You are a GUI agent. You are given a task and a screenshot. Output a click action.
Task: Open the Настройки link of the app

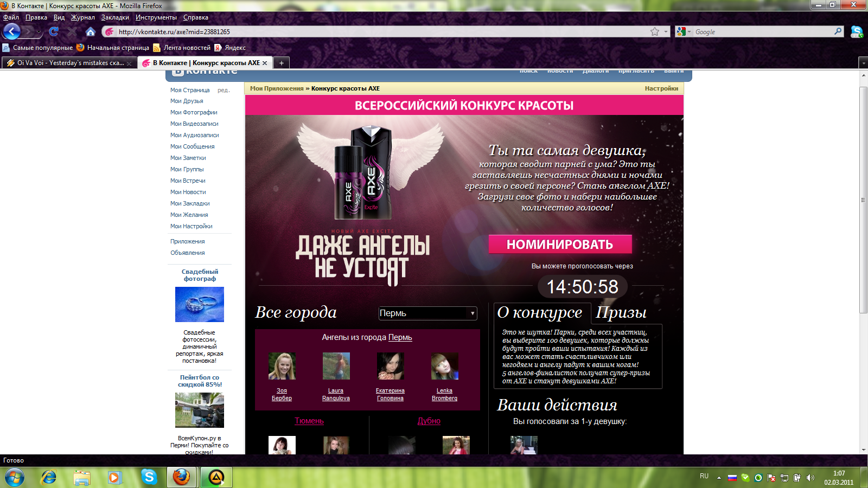click(661, 88)
